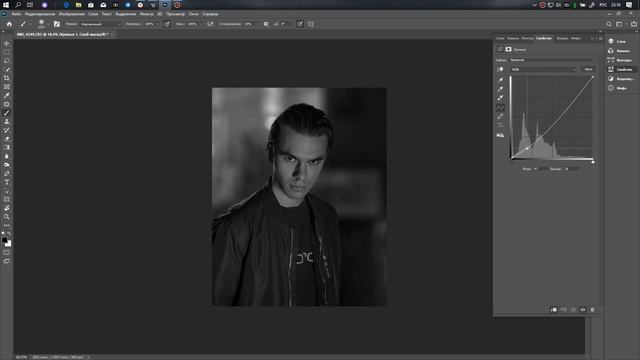Click the Home icon in options bar
The height and width of the screenshot is (360, 640).
click(9, 24)
